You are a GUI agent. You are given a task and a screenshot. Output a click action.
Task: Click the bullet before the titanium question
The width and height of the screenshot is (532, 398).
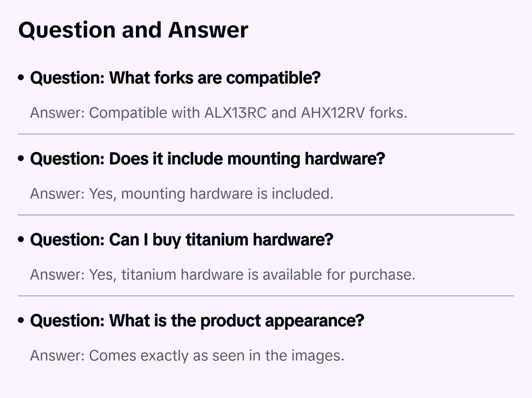(21, 239)
